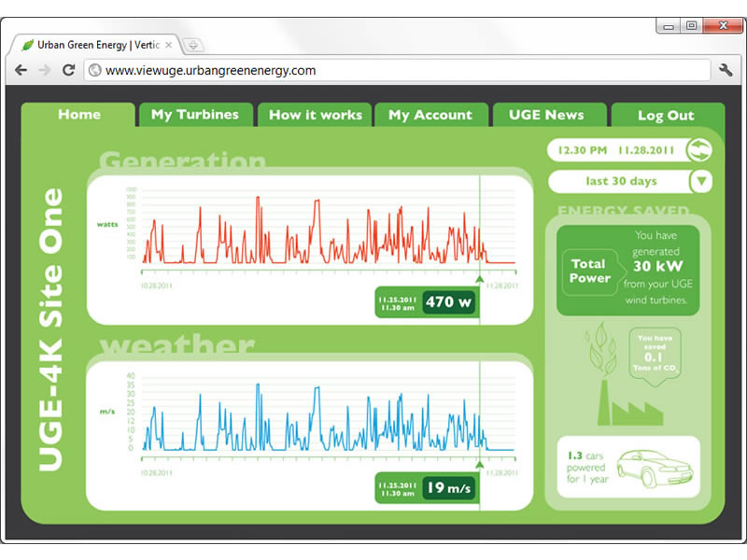This screenshot has height=560, width=747.
Task: Select the last 30 days range field
Action: tap(620, 181)
